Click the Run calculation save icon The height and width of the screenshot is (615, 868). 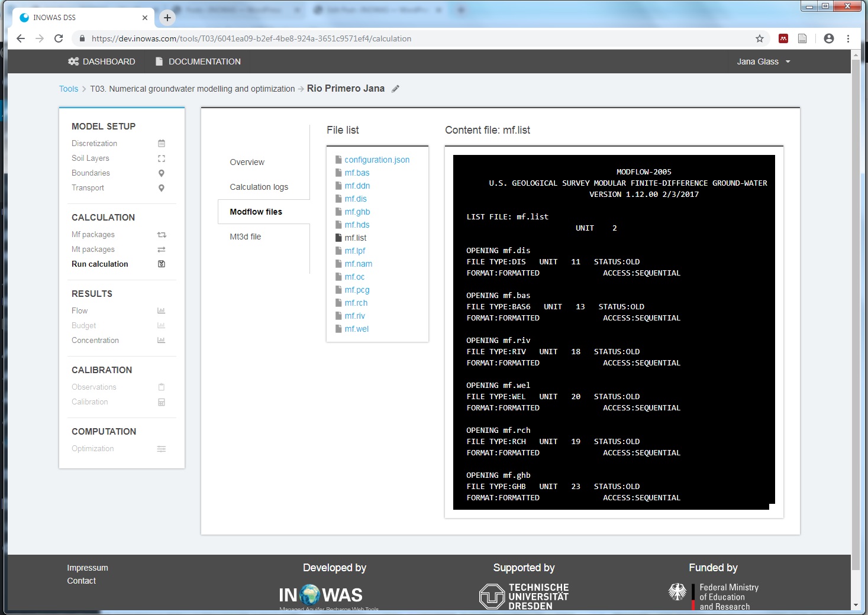162,264
